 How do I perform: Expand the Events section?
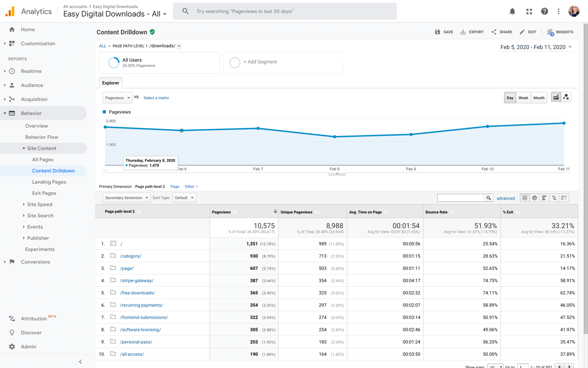pos(24,227)
